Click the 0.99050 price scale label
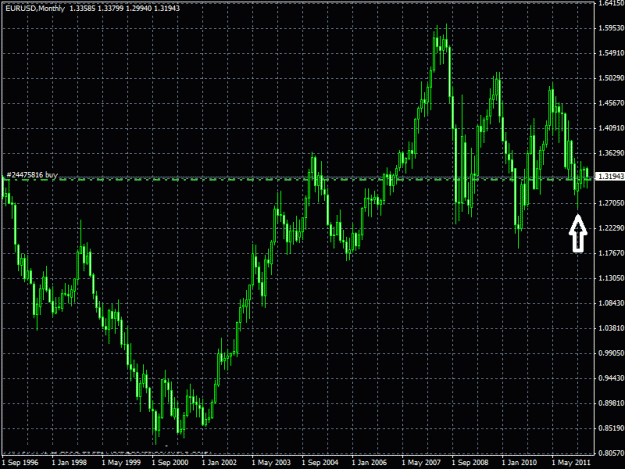Viewport: 625px width, 469px height. coord(611,353)
